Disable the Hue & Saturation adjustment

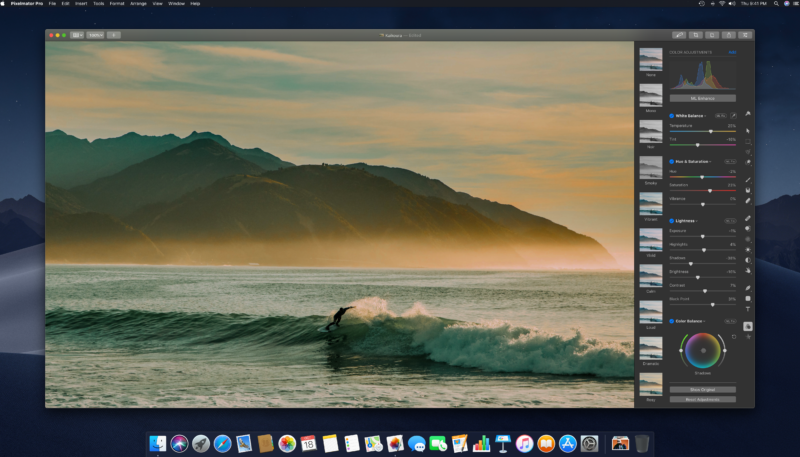[671, 161]
